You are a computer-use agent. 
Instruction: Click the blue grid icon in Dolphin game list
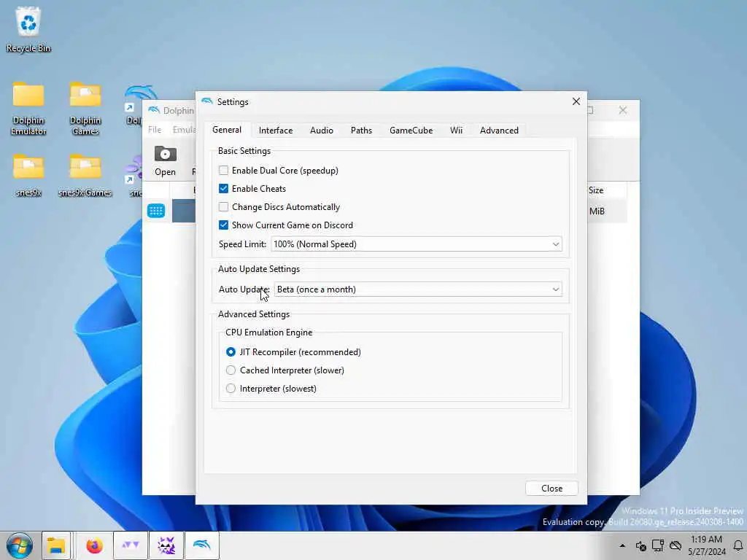tap(156, 211)
